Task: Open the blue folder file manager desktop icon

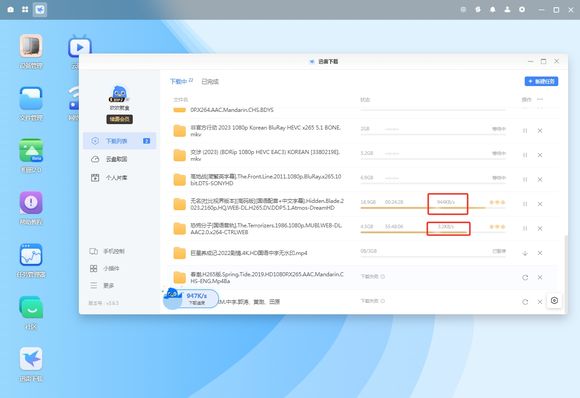Action: click(31, 98)
